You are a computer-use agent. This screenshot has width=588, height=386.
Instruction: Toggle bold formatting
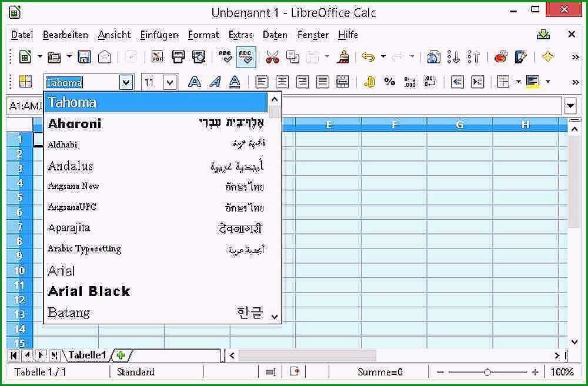click(195, 82)
